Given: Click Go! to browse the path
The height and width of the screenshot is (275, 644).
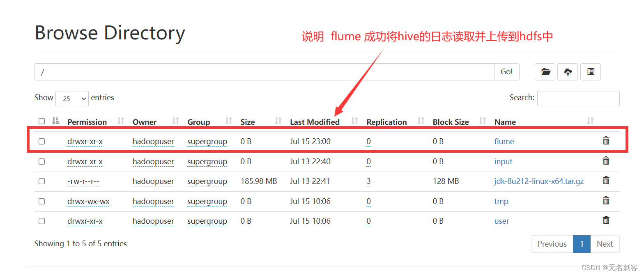Looking at the screenshot, I should click(x=506, y=72).
